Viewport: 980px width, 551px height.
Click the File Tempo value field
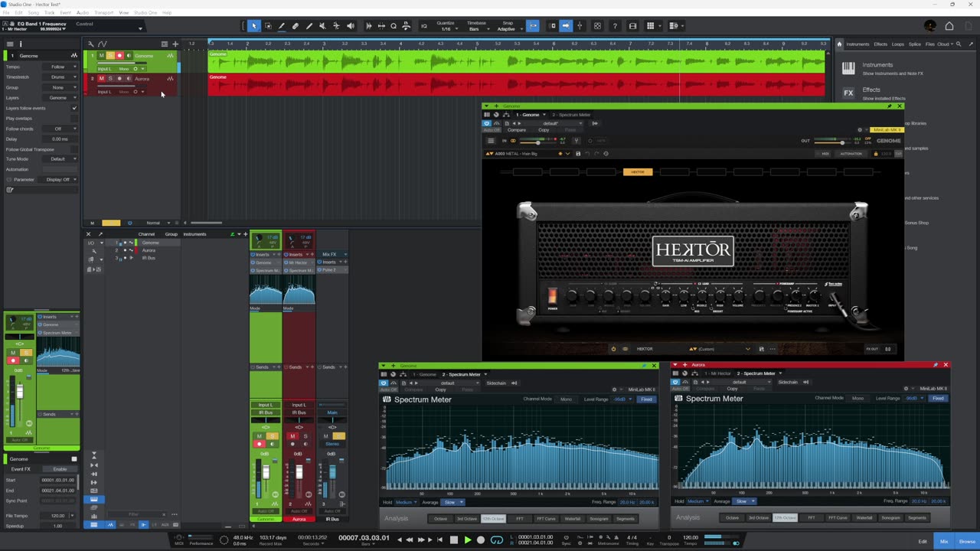tap(58, 516)
